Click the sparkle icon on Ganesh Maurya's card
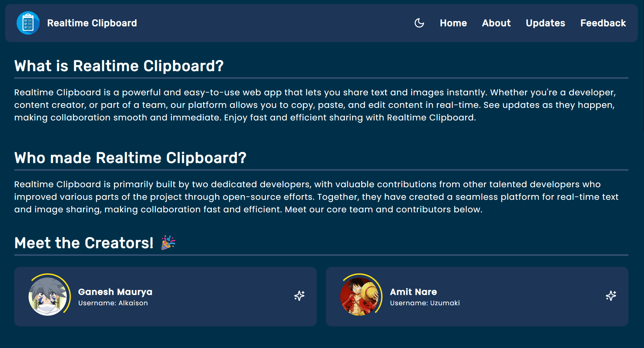Screen dimensions: 644x348 tap(299, 296)
